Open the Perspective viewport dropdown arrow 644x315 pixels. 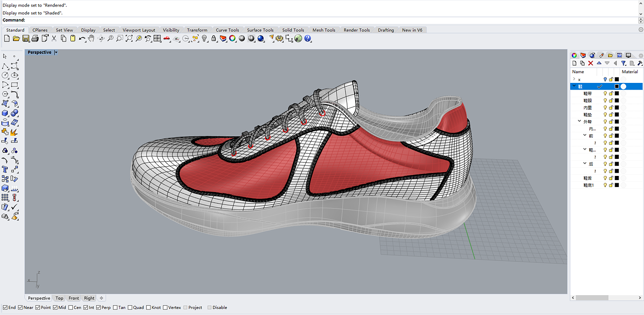pos(56,52)
